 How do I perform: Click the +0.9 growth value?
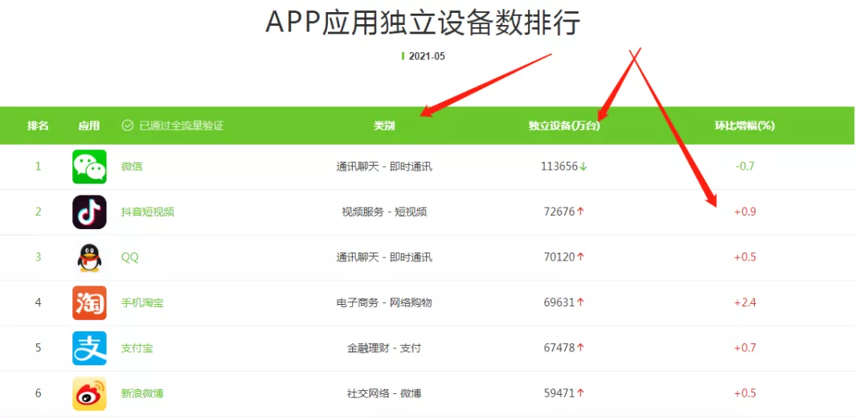[x=744, y=212]
